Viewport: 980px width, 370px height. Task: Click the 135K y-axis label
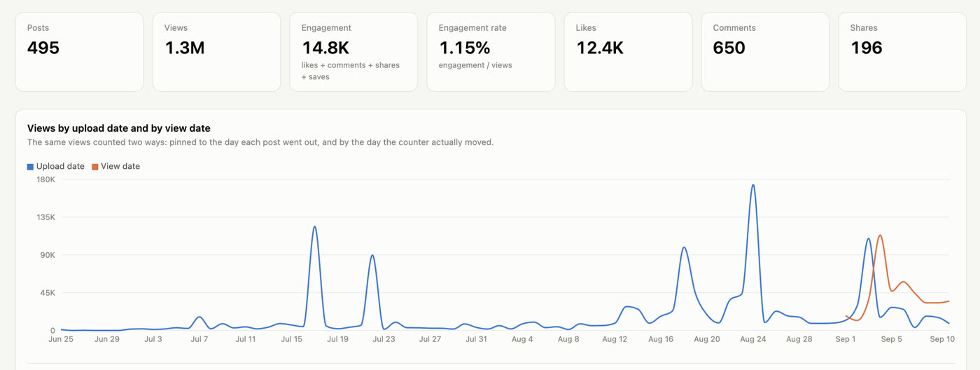[x=46, y=217]
